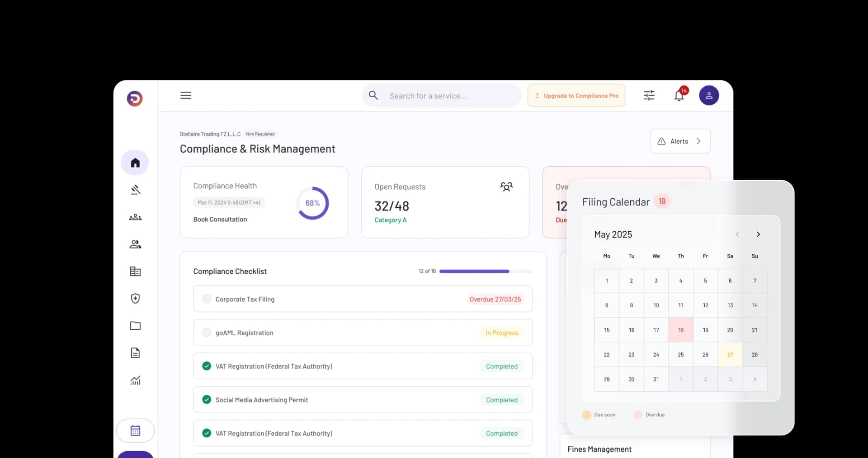This screenshot has width=868, height=458.
Task: Click the upgrade arrow icon
Action: click(538, 96)
